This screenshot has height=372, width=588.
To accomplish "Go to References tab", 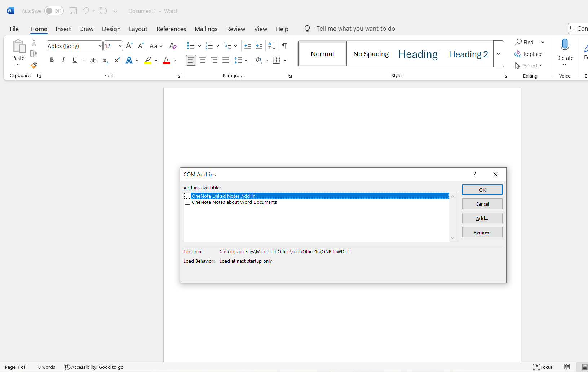I will (x=171, y=29).
